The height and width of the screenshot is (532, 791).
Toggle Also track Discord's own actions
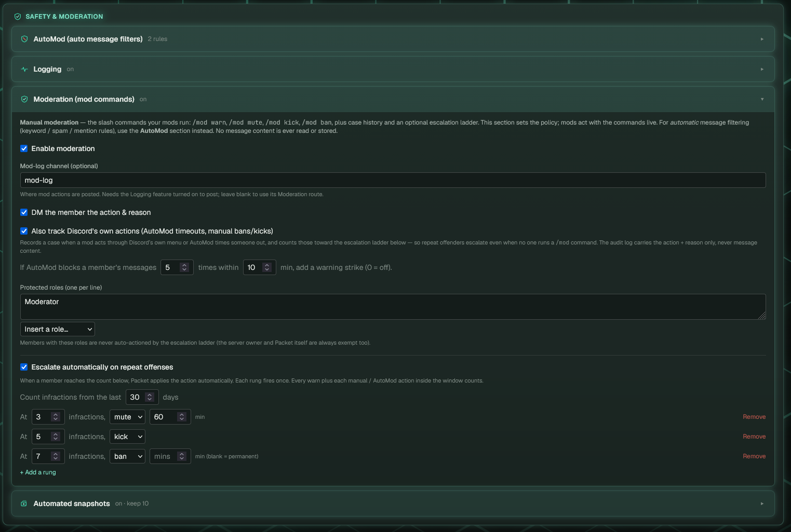click(x=24, y=231)
